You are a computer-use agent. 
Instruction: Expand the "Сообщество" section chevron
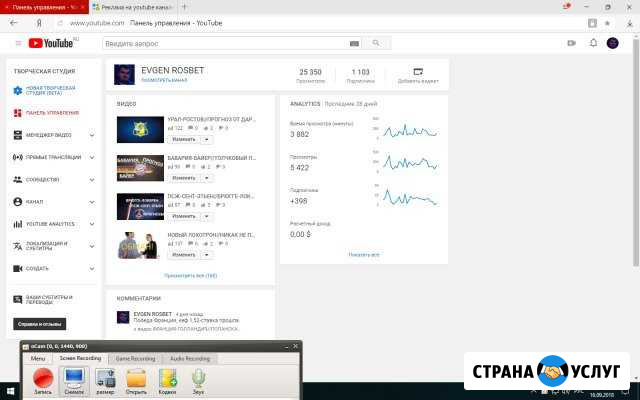pos(92,180)
